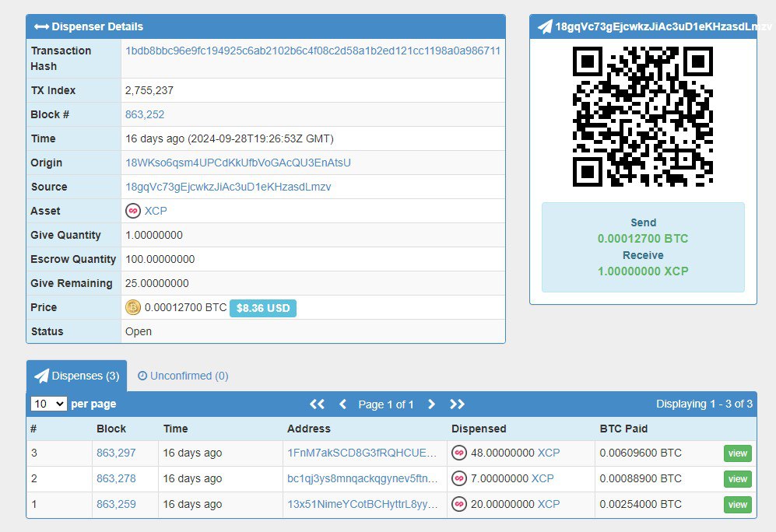View dispense 3 with green view button
This screenshot has height=532, width=776.
[737, 453]
